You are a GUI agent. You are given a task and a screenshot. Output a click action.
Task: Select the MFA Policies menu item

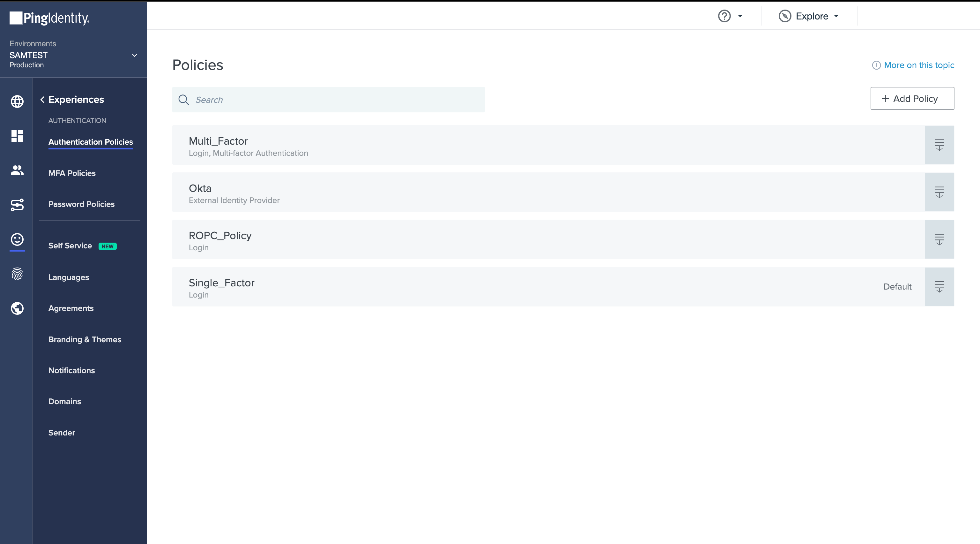point(72,173)
